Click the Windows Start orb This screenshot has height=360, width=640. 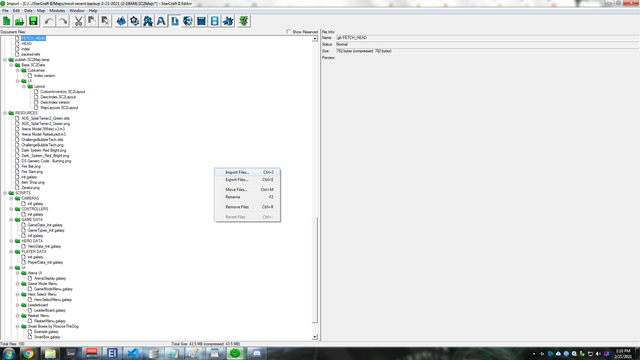pyautogui.click(x=9, y=353)
